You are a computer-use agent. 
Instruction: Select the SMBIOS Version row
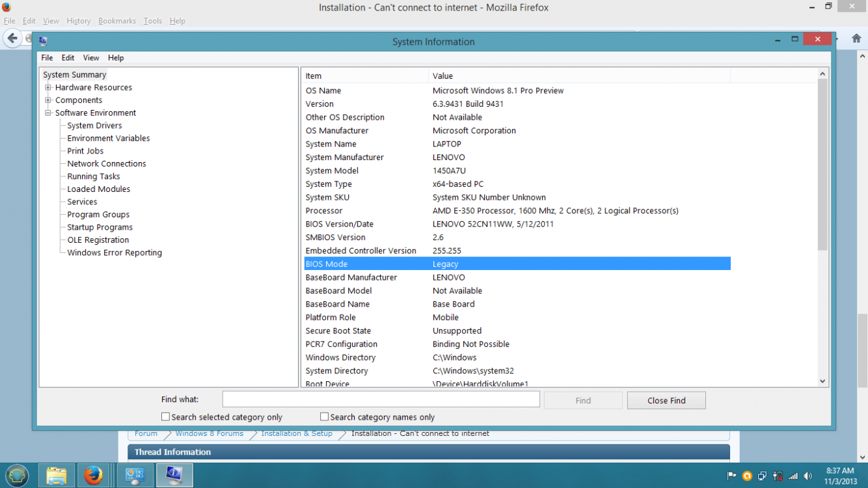click(x=517, y=237)
